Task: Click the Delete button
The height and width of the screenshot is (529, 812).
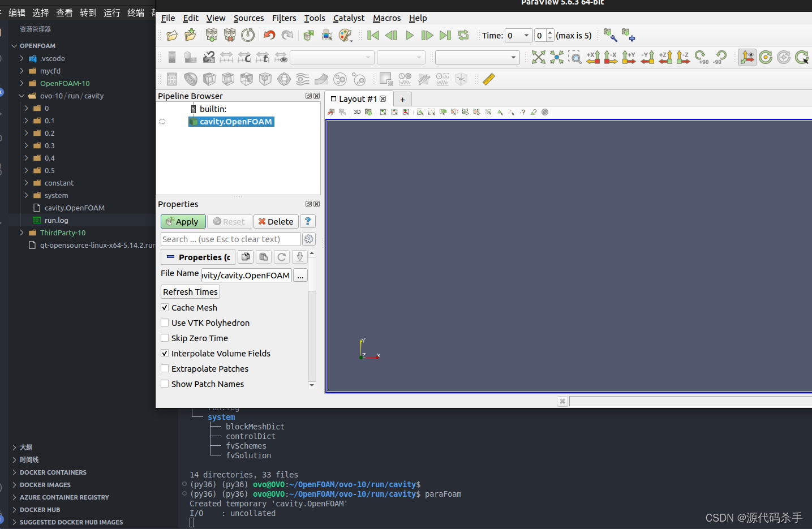Action: [x=276, y=222]
